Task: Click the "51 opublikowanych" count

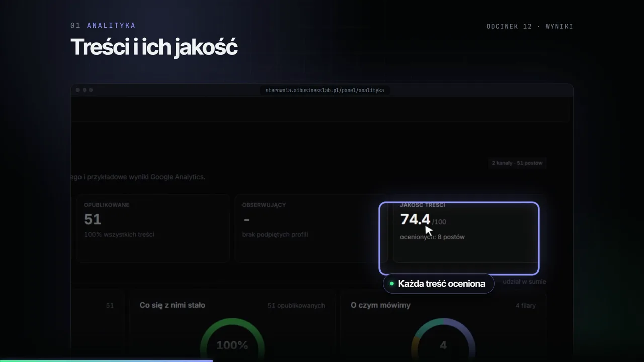Action: pyautogui.click(x=296, y=305)
